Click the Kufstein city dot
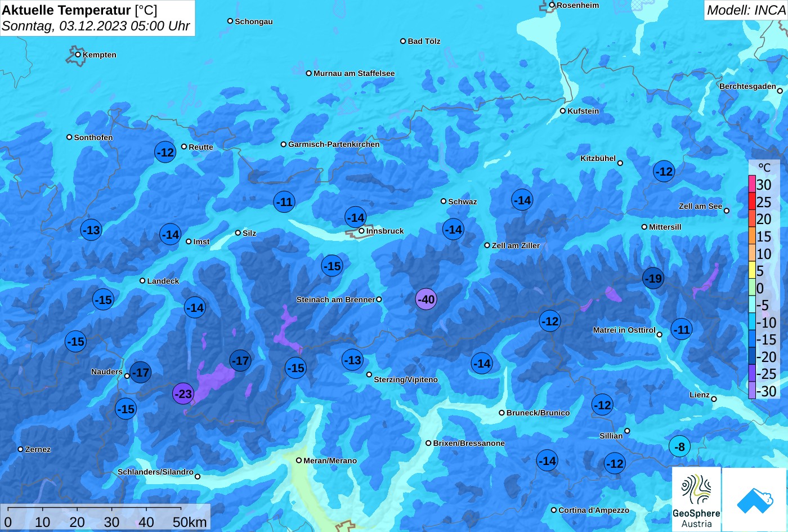This screenshot has height=532, width=788. point(562,111)
